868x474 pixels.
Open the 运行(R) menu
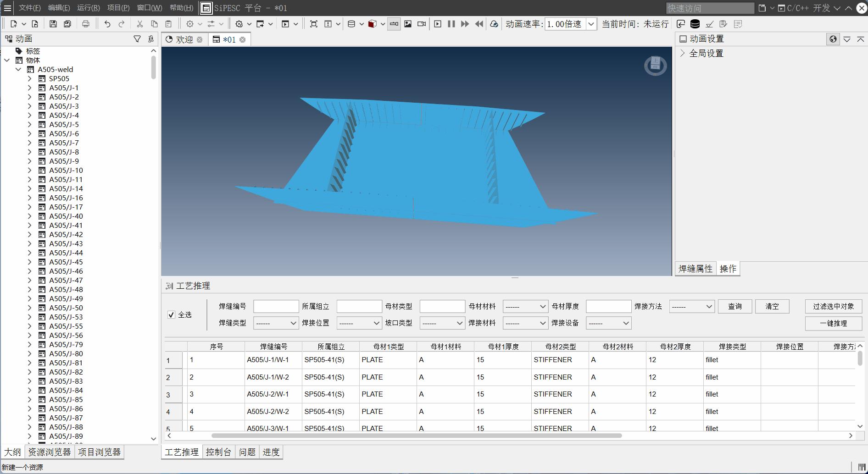point(88,8)
